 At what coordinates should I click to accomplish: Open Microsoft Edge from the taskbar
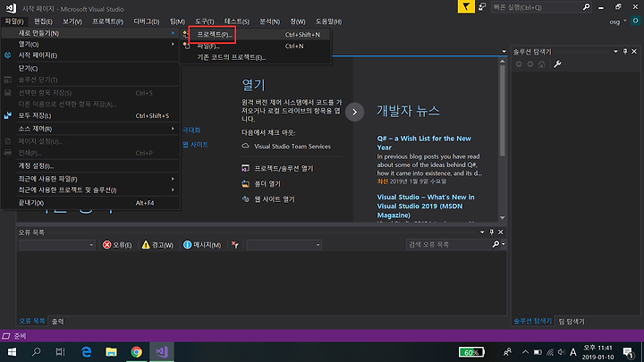click(86, 352)
